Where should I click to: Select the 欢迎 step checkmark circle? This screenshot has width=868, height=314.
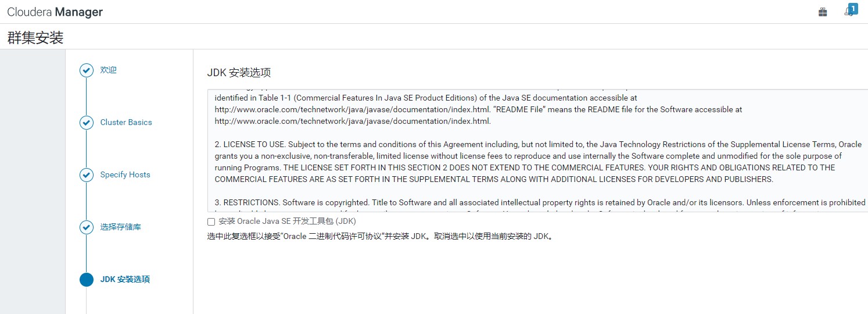click(86, 70)
